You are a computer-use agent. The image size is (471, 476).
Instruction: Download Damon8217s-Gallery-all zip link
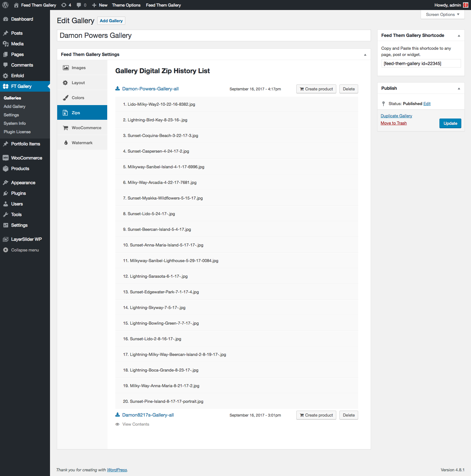148,415
